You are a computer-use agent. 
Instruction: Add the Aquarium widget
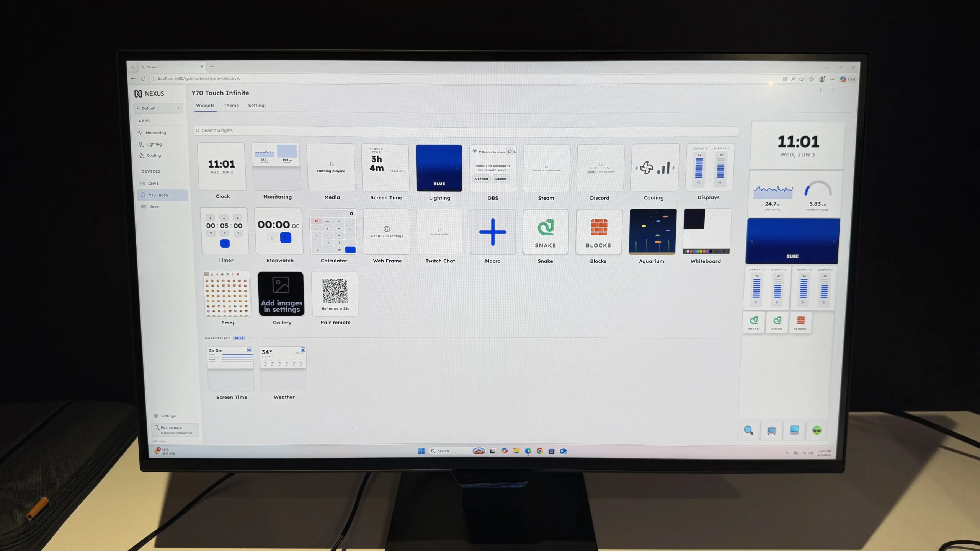(652, 232)
